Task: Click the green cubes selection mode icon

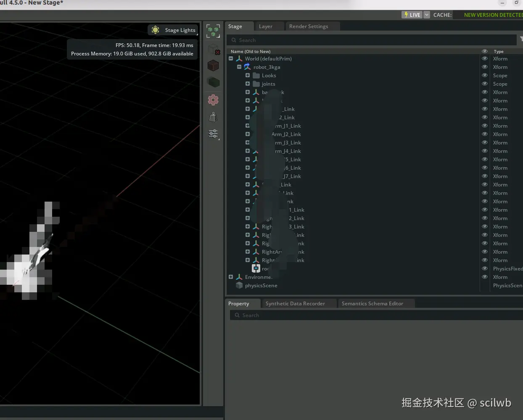Action: 213,31
